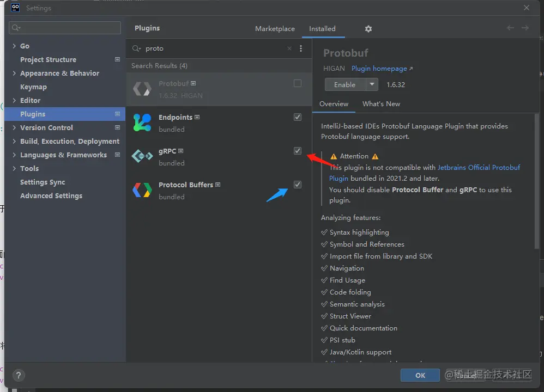Click the gRPC plugin icon
The height and width of the screenshot is (392, 544).
click(142, 156)
